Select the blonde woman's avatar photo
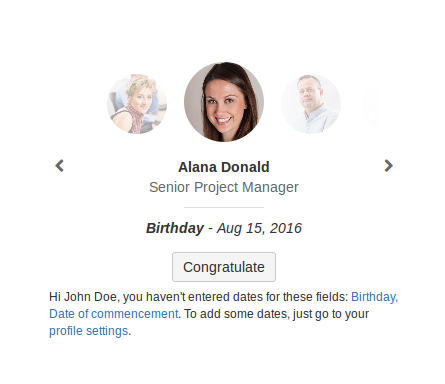The width and height of the screenshot is (445, 384). [x=137, y=104]
